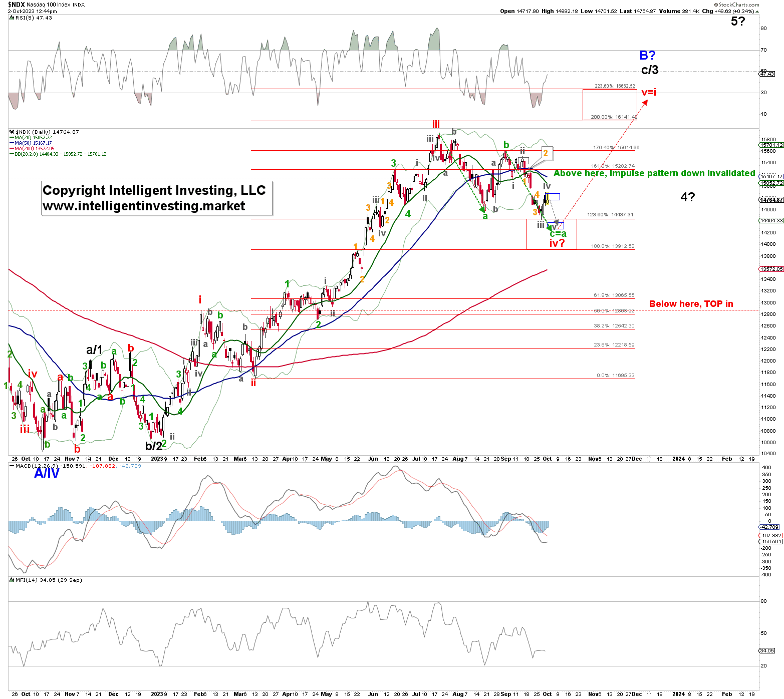Click the -107.882 MACD signal value tag
The height and width of the screenshot is (699, 784).
click(771, 535)
